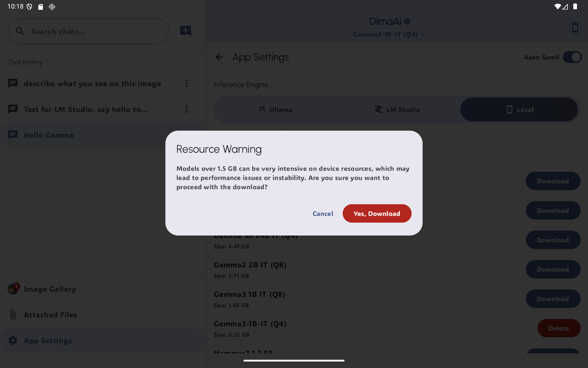588x368 pixels.
Task: Delete the Gemma3-1B-IT (Q4) model
Action: pyautogui.click(x=559, y=328)
